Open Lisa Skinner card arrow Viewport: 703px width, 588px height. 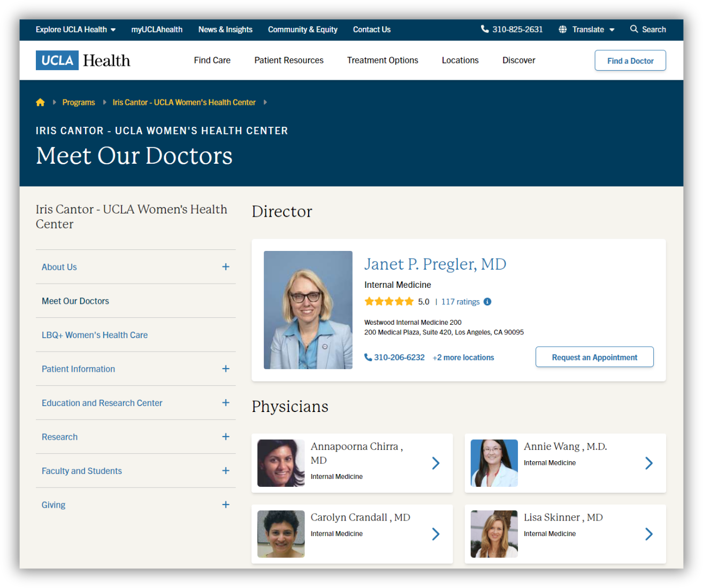[x=649, y=534]
